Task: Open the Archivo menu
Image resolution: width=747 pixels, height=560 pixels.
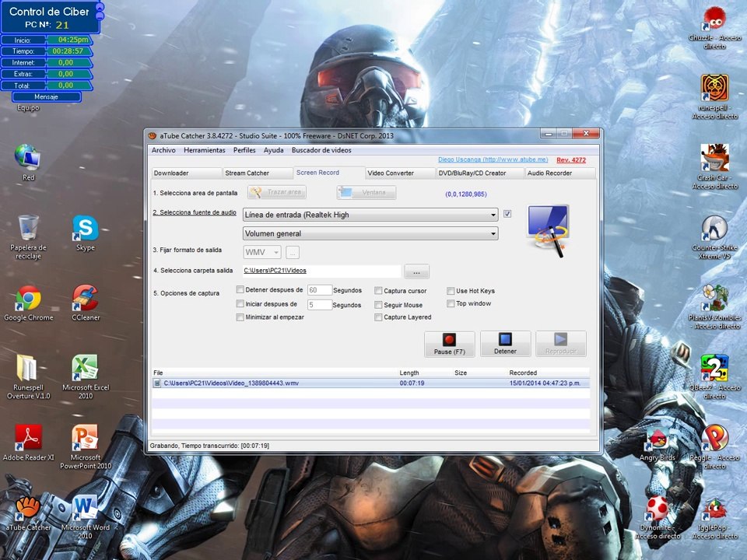Action: 163,150
